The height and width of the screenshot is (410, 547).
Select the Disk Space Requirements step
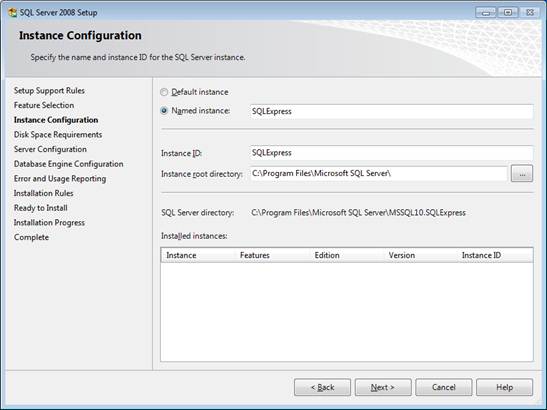(x=58, y=134)
